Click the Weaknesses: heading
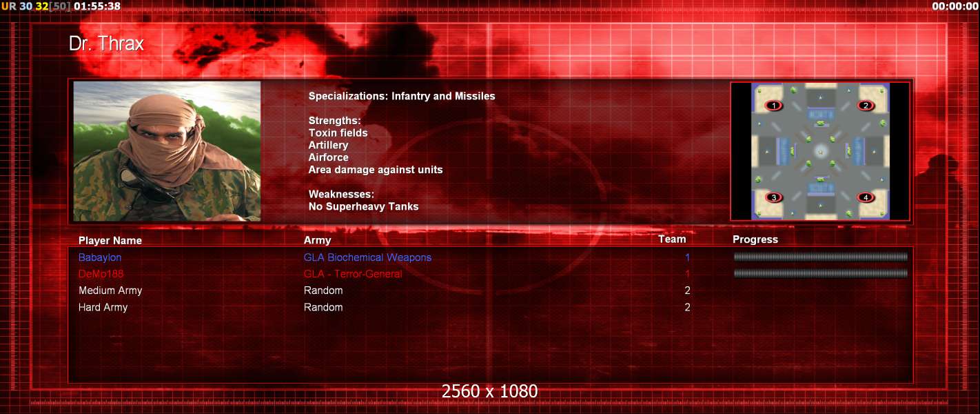 [342, 195]
